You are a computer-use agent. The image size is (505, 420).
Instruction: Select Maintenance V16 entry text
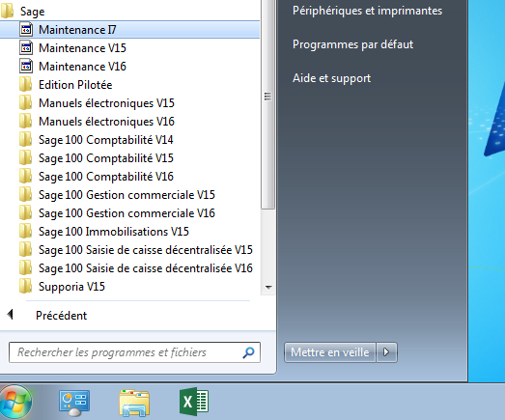82,67
